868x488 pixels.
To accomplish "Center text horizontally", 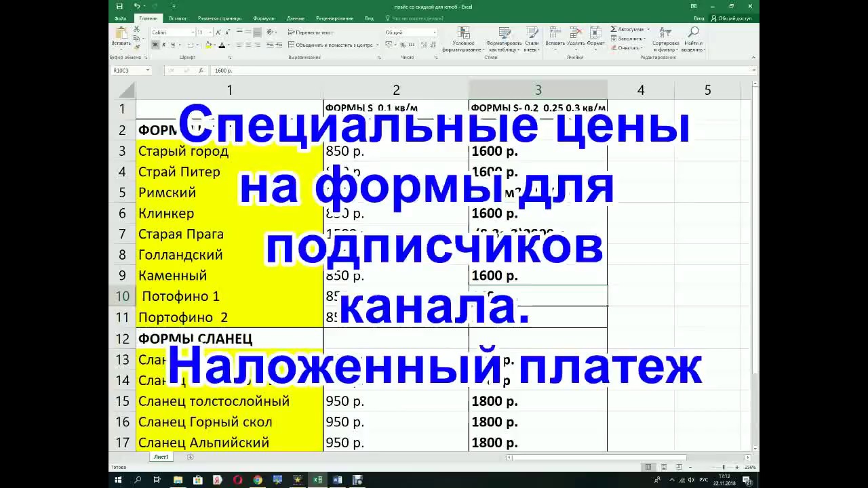I will pyautogui.click(x=248, y=45).
